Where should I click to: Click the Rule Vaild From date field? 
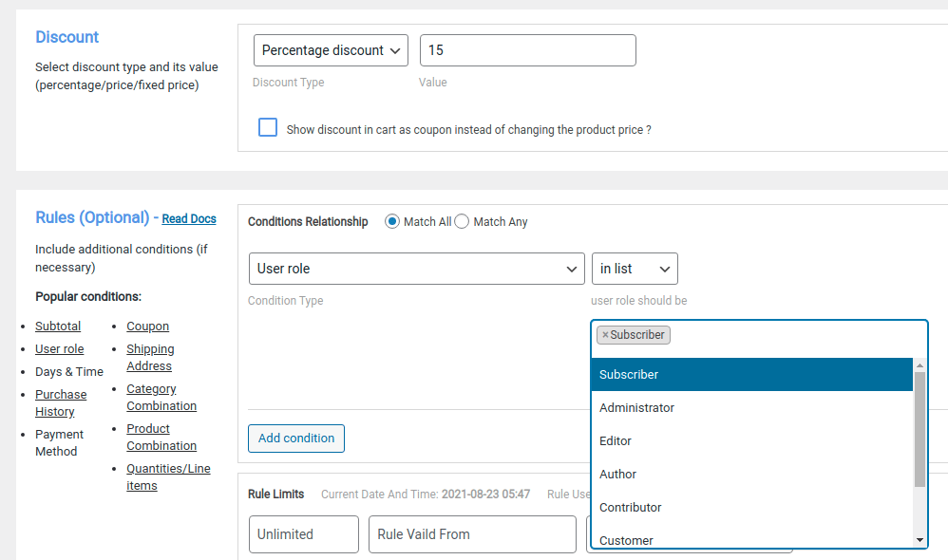pyautogui.click(x=472, y=534)
